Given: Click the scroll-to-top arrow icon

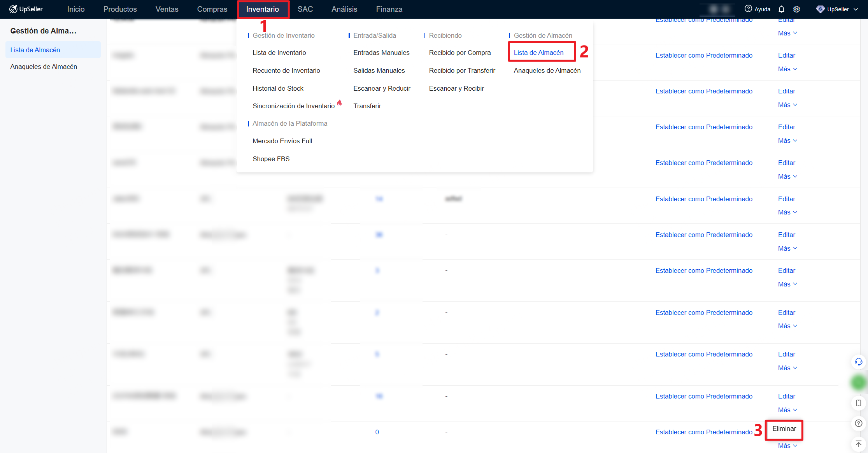Looking at the screenshot, I should tap(858, 444).
